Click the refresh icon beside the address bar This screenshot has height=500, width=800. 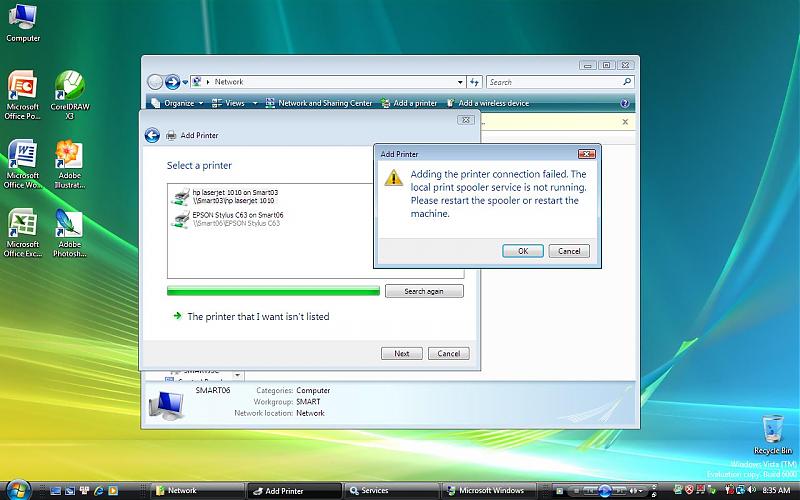(x=476, y=82)
